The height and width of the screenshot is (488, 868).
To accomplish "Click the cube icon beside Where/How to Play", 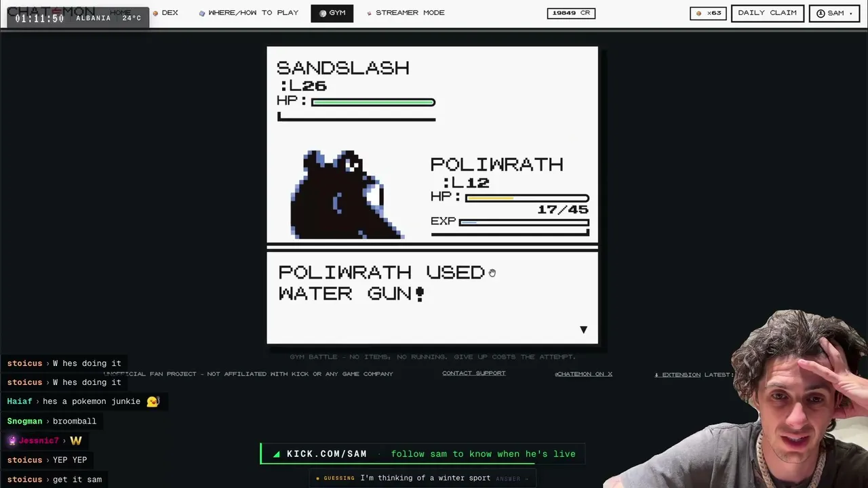I will (202, 13).
